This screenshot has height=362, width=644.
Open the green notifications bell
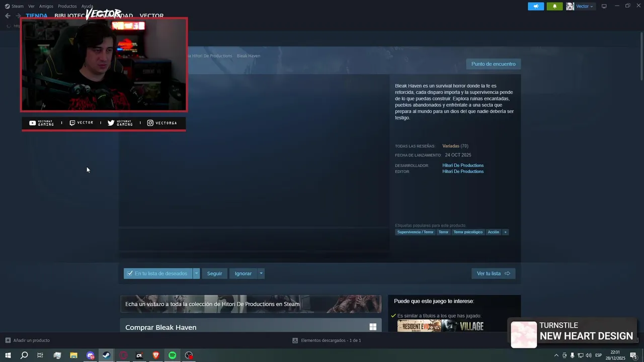[x=554, y=6]
